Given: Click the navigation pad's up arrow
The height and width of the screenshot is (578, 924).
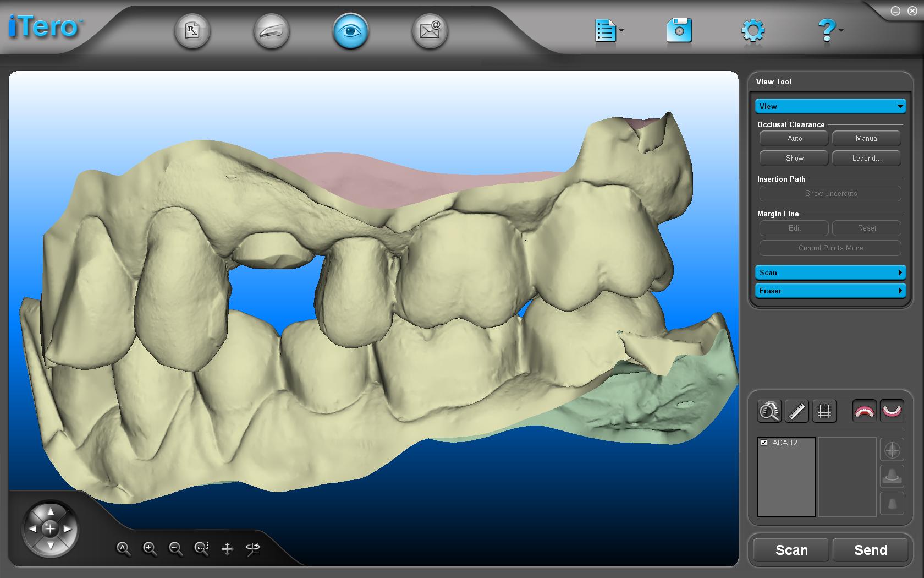Looking at the screenshot, I should point(50,511).
